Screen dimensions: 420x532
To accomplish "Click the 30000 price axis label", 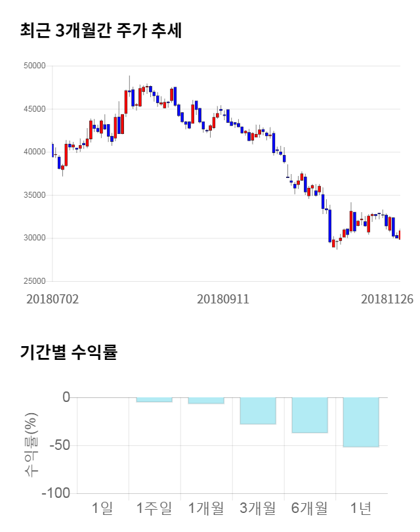I will [x=33, y=238].
